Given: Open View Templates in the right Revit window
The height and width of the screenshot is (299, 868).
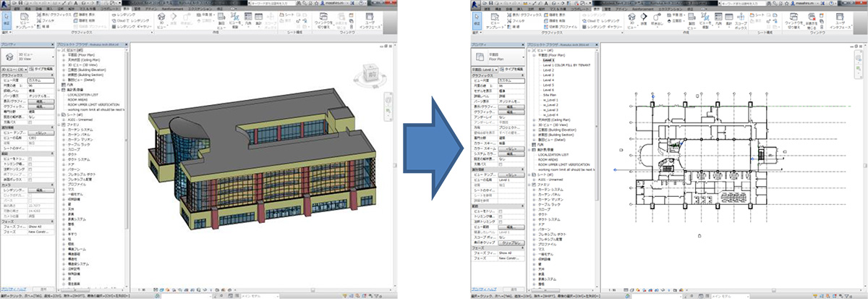Looking at the screenshot, I should point(495,21).
